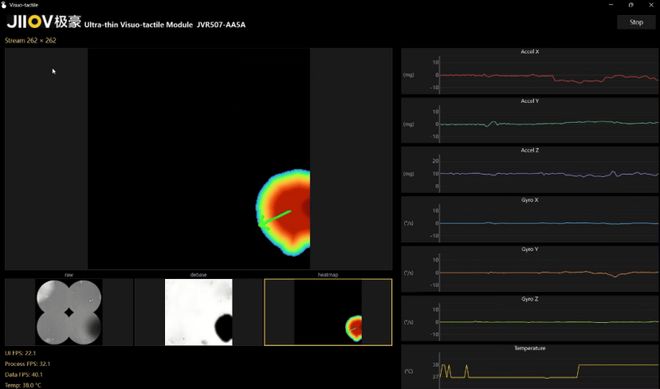Screen dimensions: 660x389
Task: Click the Stream 262 × 262 label
Action: click(30, 40)
